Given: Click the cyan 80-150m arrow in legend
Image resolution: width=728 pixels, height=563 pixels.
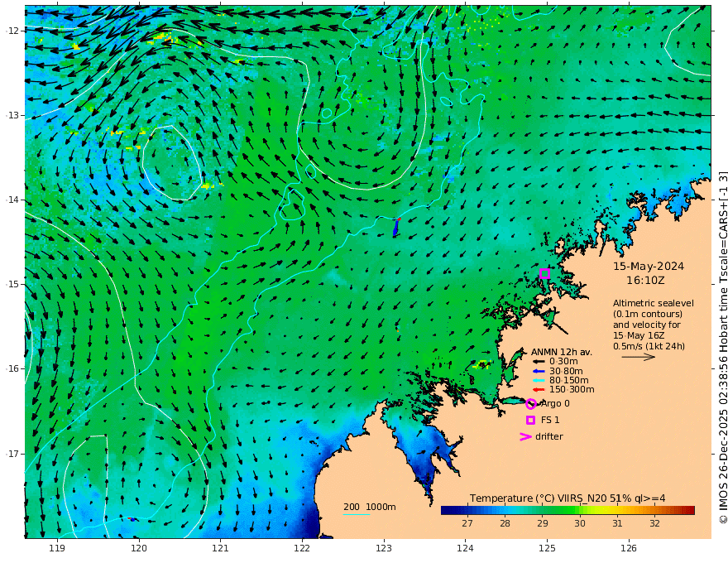Looking at the screenshot, I should 539,381.
